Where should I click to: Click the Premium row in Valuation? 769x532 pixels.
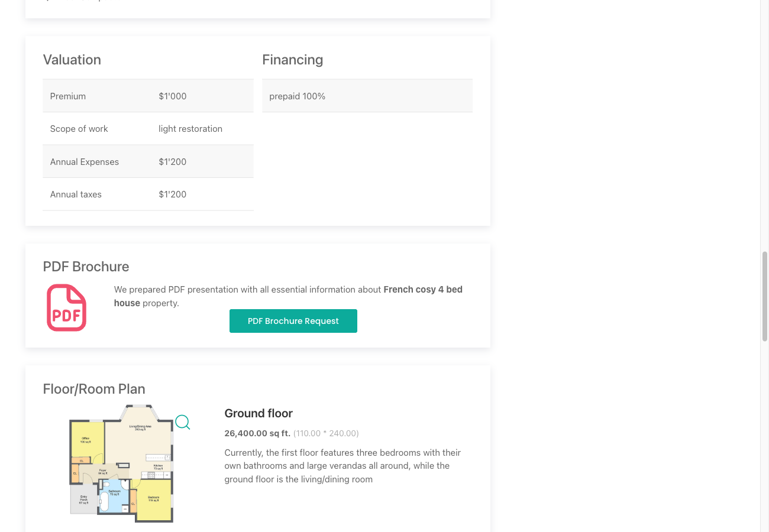pos(148,96)
